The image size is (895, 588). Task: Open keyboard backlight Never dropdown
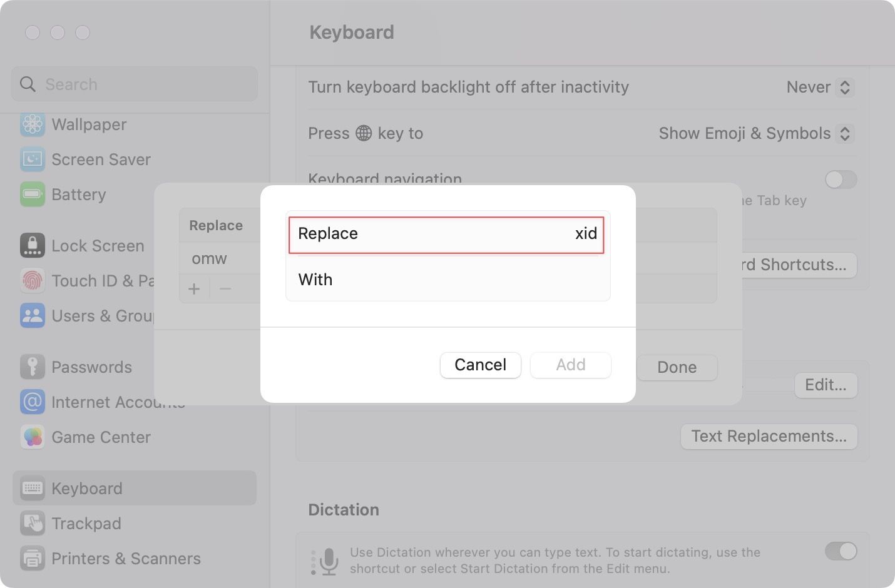(x=820, y=88)
